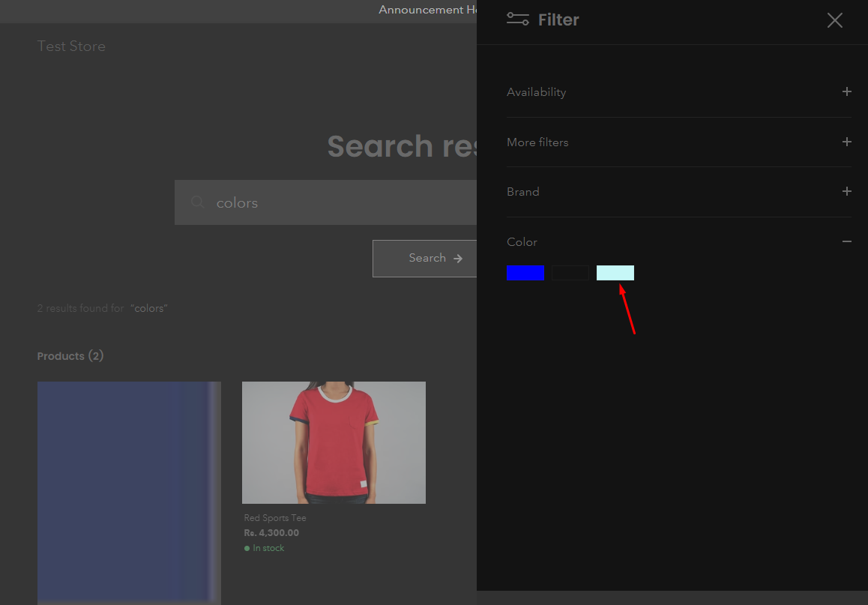Choose the black color swatch
The width and height of the screenshot is (868, 605).
(x=570, y=273)
